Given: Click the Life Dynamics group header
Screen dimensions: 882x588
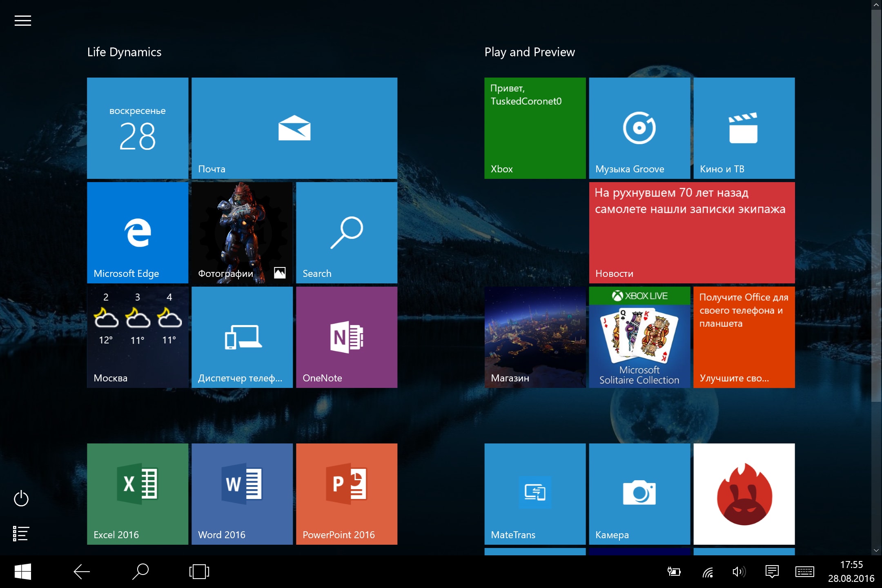Looking at the screenshot, I should [124, 52].
